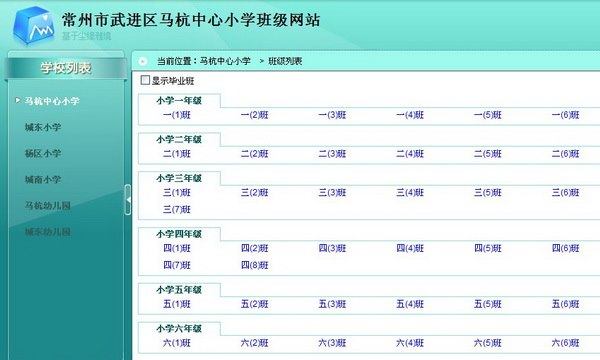Viewport: 600px width, 360px height.
Task: Tick the 显示毕业班 checkbox
Action: (x=145, y=80)
